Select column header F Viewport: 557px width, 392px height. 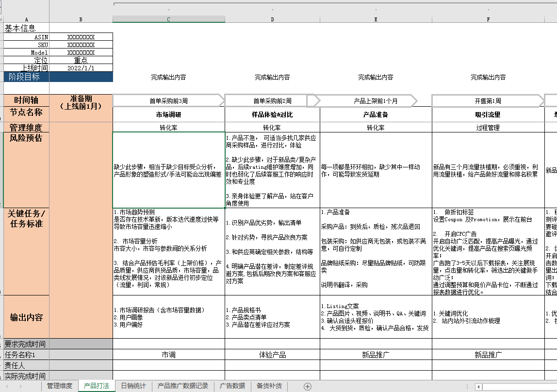(489, 19)
